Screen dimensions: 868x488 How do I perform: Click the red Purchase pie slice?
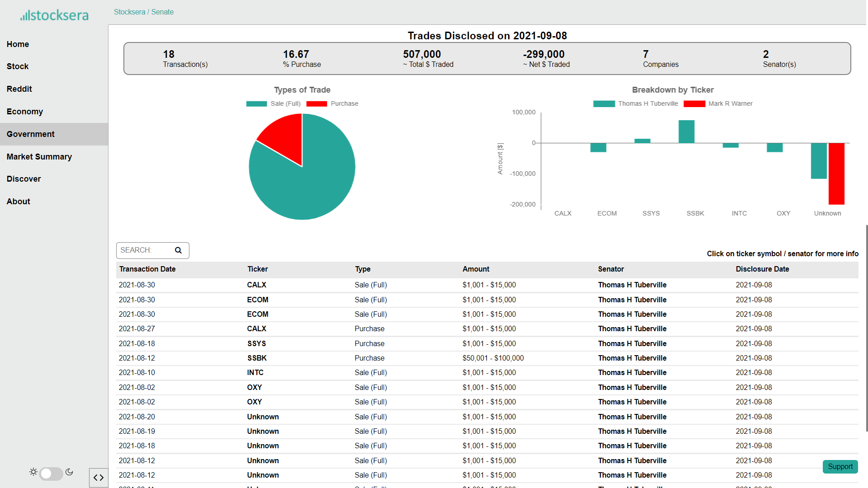pos(285,135)
